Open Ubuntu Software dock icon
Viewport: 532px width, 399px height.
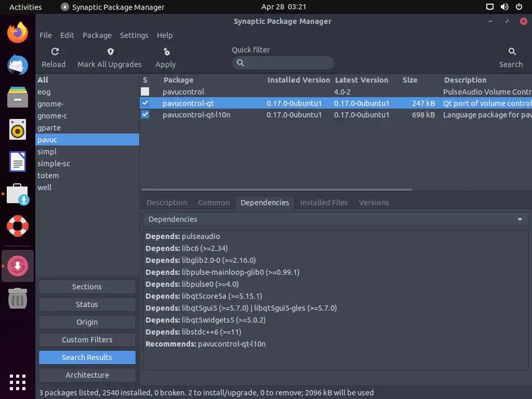pyautogui.click(x=18, y=194)
